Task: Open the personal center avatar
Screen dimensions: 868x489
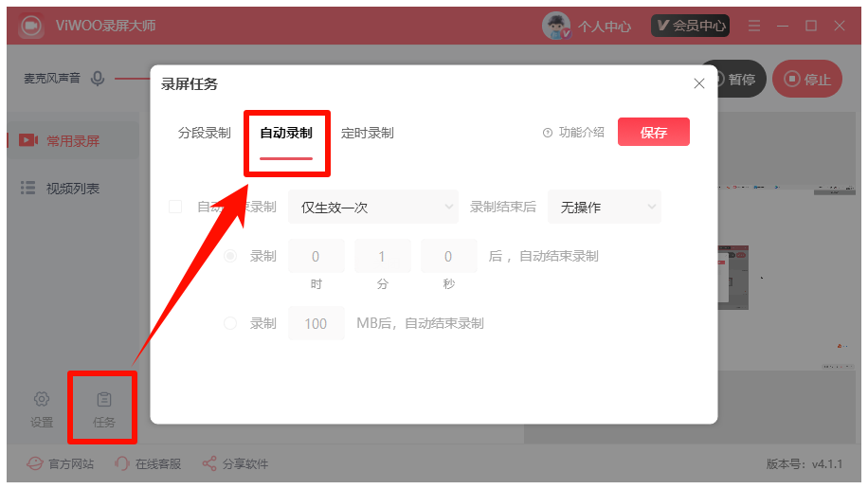Action: [x=556, y=26]
